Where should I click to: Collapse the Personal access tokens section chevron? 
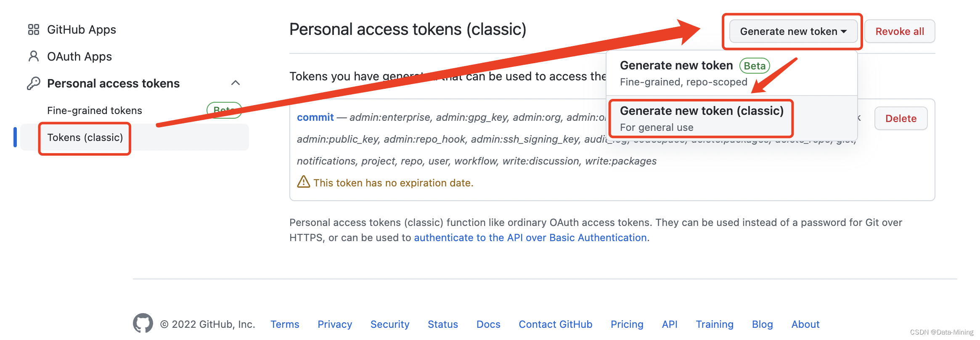click(x=236, y=83)
